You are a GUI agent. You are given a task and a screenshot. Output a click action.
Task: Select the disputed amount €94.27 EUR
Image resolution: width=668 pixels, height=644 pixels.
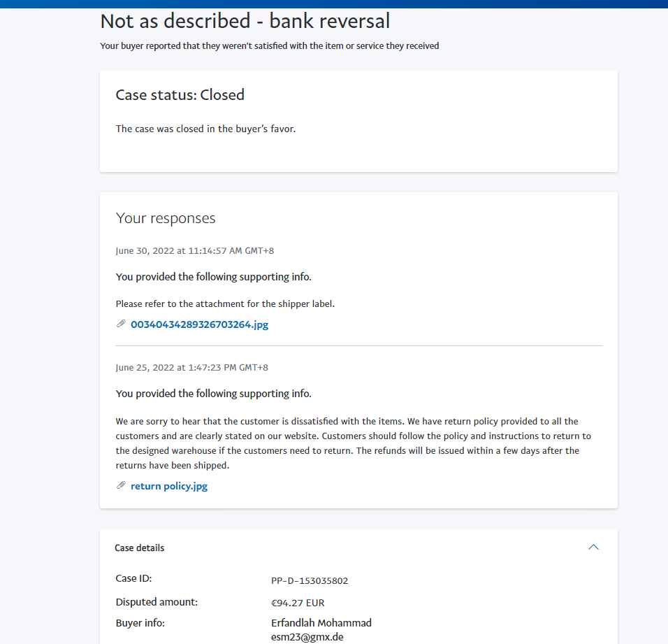click(x=297, y=603)
